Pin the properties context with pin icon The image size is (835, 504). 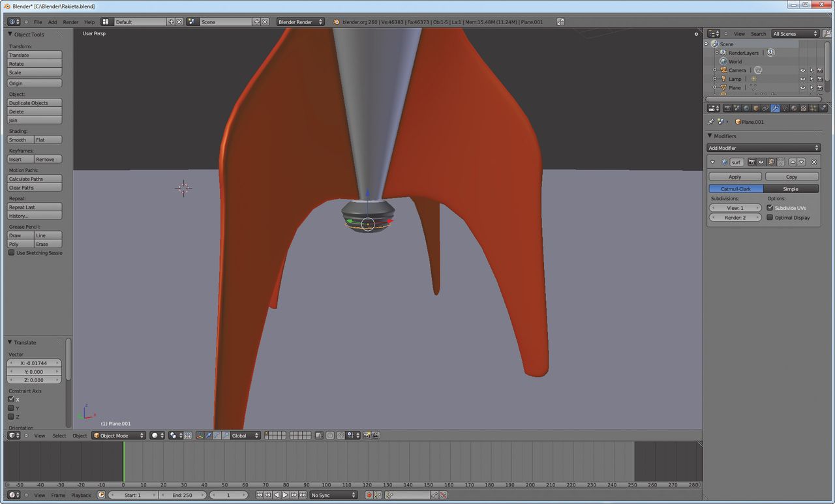[711, 122]
